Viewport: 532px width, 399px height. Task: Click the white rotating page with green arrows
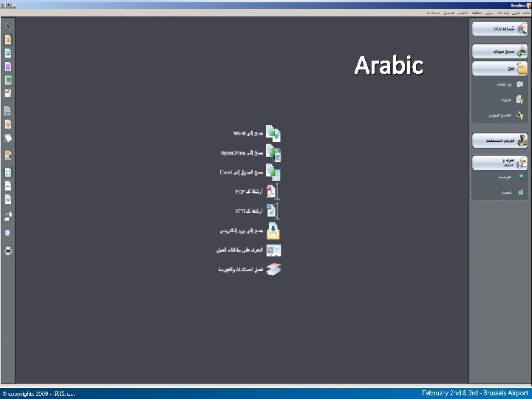click(8, 137)
